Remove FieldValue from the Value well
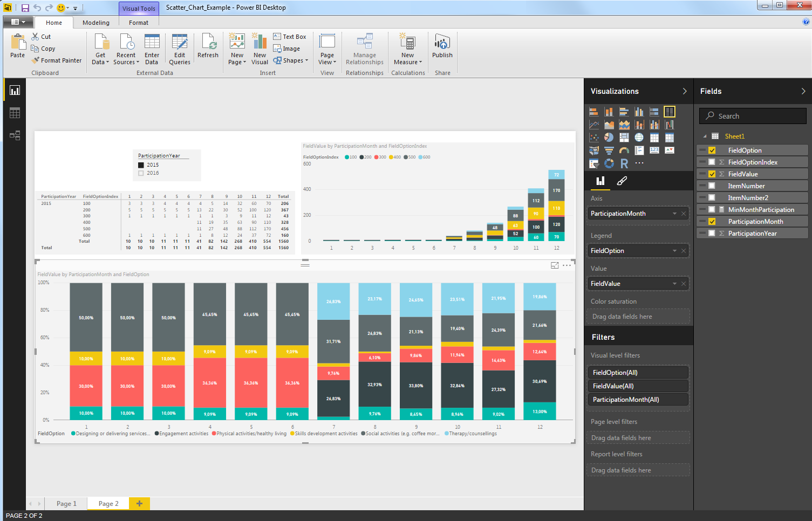Screen dimensions: 812x521 click(684, 284)
